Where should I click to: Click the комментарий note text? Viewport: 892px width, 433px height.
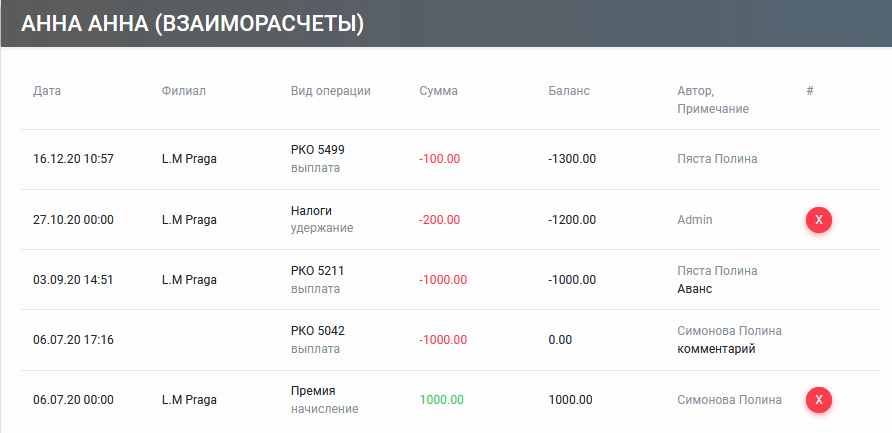pyautogui.click(x=716, y=349)
